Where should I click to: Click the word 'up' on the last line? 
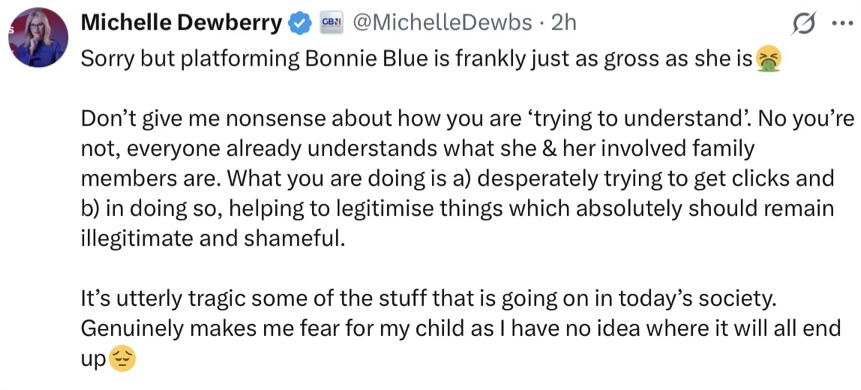click(x=94, y=360)
